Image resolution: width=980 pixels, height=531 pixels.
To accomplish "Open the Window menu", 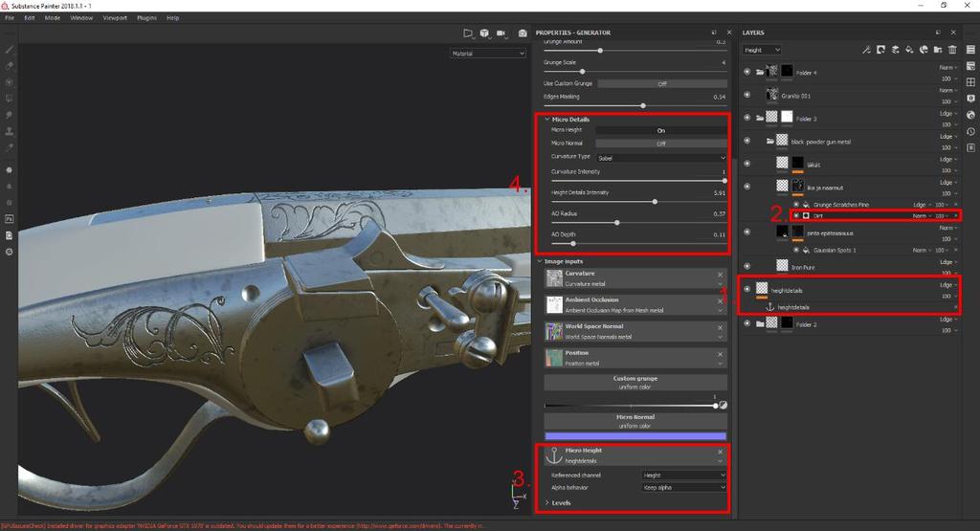I will (x=81, y=18).
